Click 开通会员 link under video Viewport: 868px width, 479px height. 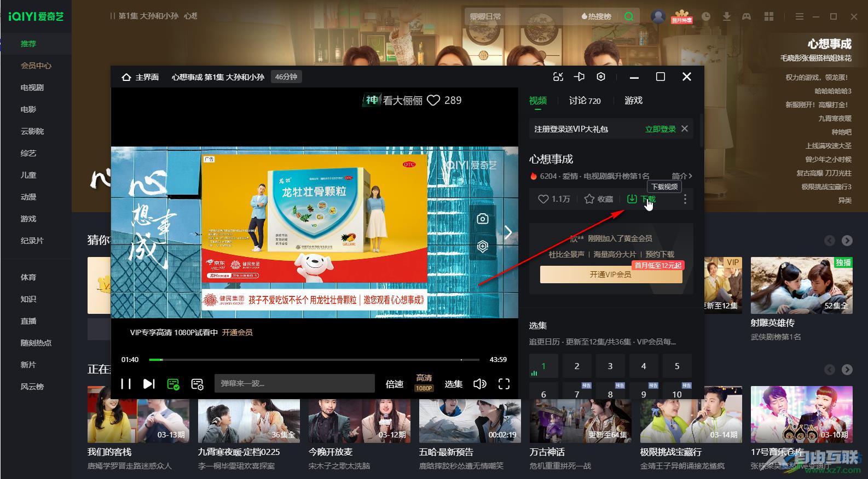[237, 332]
